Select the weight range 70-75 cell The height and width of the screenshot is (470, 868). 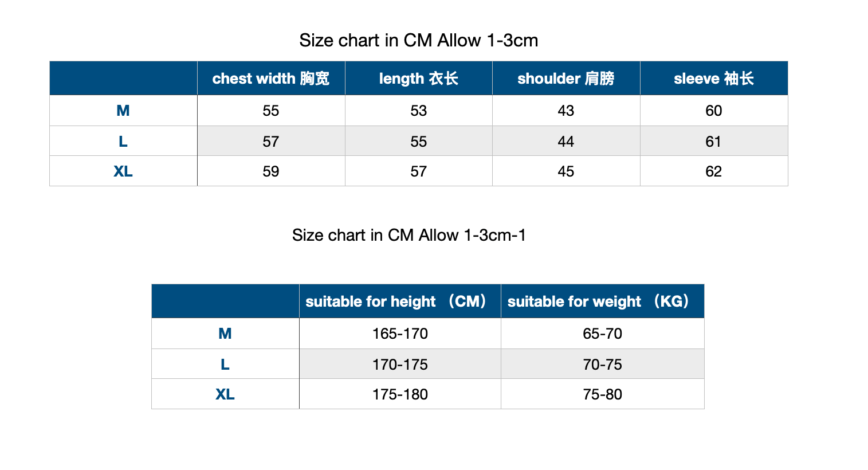click(603, 364)
